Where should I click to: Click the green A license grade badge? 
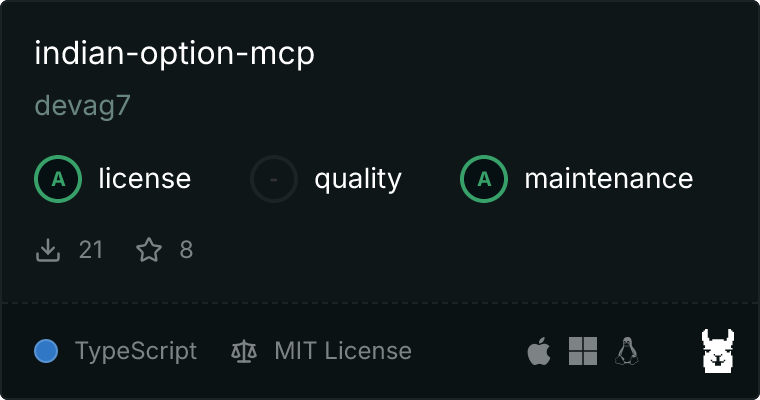click(58, 179)
